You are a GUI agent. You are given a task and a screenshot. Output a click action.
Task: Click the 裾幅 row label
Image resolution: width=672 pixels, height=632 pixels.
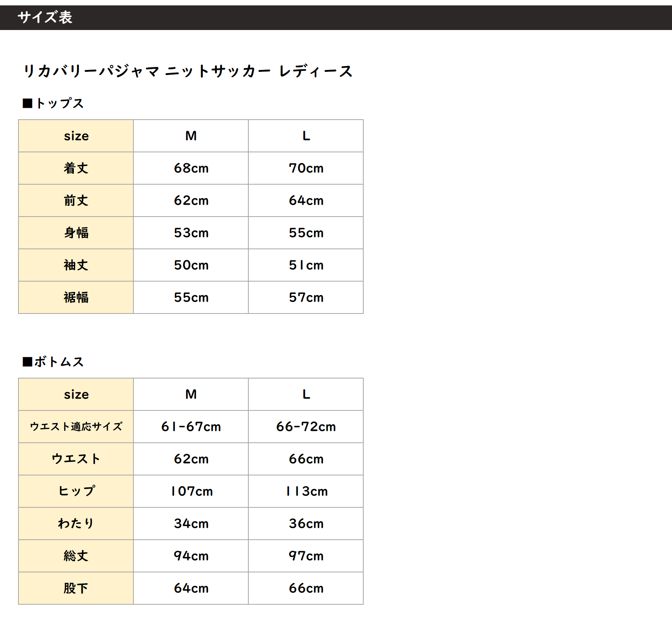pyautogui.click(x=76, y=297)
